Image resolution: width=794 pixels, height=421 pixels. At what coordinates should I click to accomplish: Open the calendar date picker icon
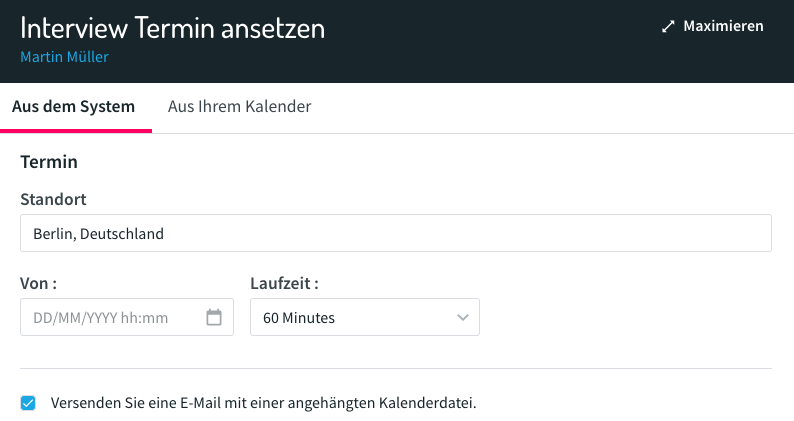(214, 317)
